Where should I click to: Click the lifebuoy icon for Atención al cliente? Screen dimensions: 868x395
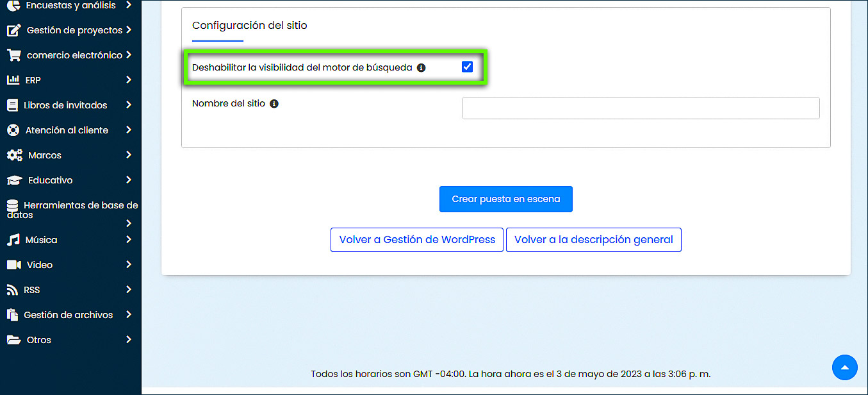[x=13, y=130]
